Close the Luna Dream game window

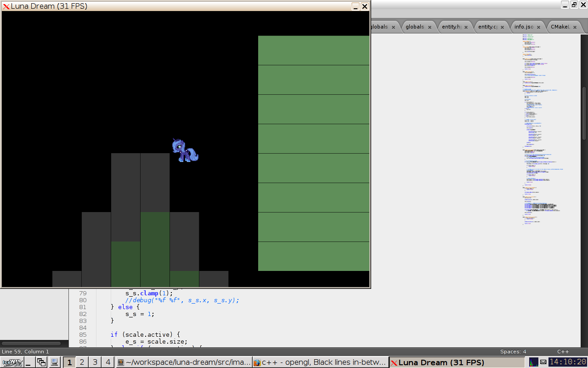[365, 6]
